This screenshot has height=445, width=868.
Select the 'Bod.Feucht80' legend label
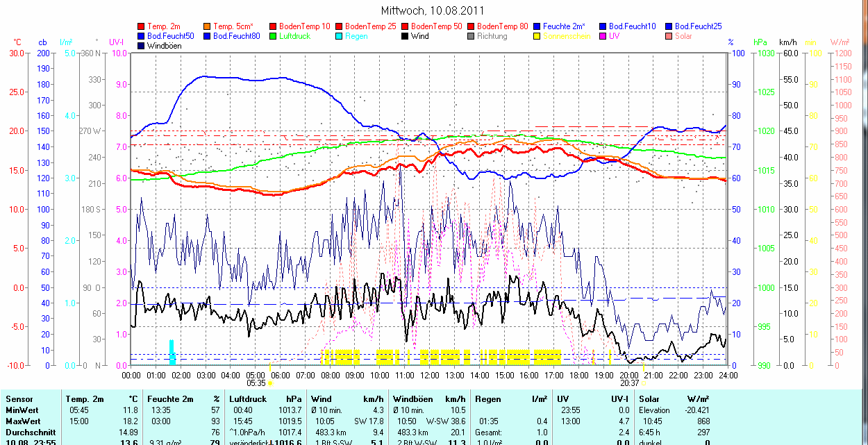point(237,36)
